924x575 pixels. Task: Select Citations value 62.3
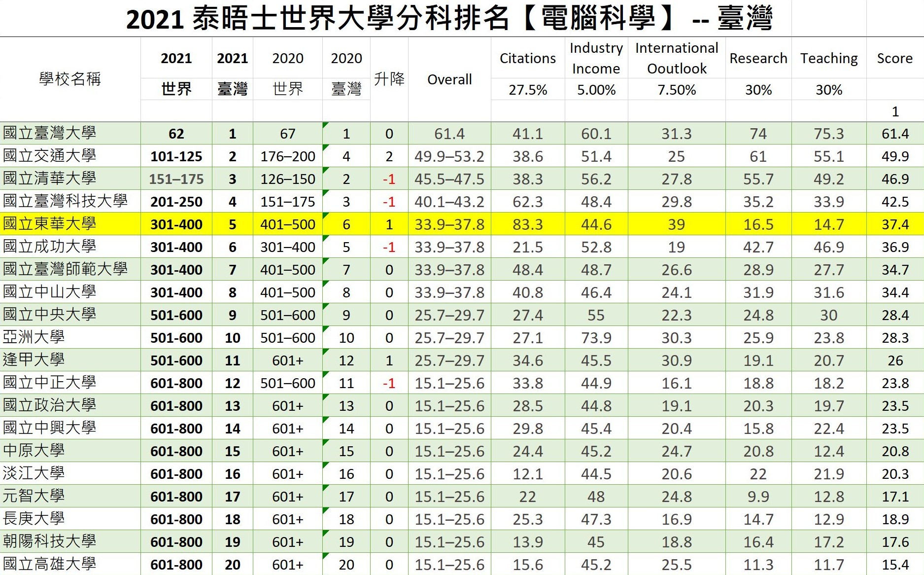(x=528, y=201)
